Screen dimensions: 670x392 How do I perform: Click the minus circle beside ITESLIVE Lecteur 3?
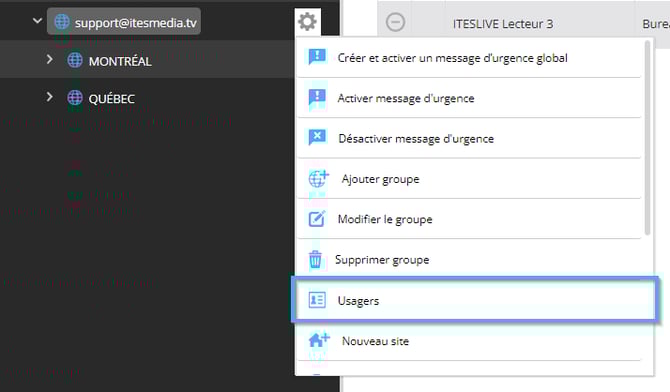[x=395, y=22]
